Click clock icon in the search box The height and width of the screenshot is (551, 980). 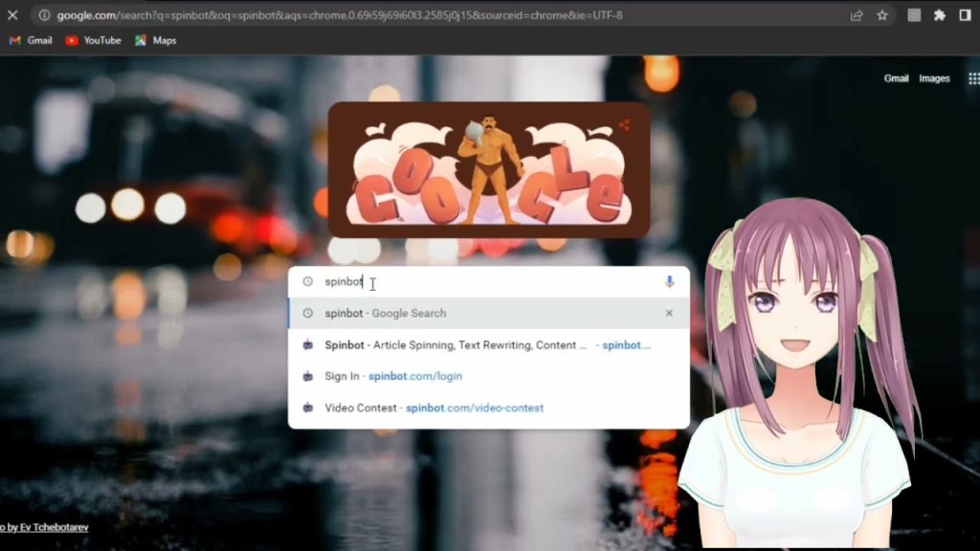[307, 282]
